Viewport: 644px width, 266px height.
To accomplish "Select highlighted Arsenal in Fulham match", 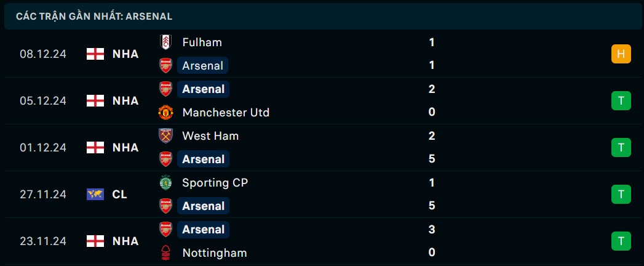I will 203,66.
